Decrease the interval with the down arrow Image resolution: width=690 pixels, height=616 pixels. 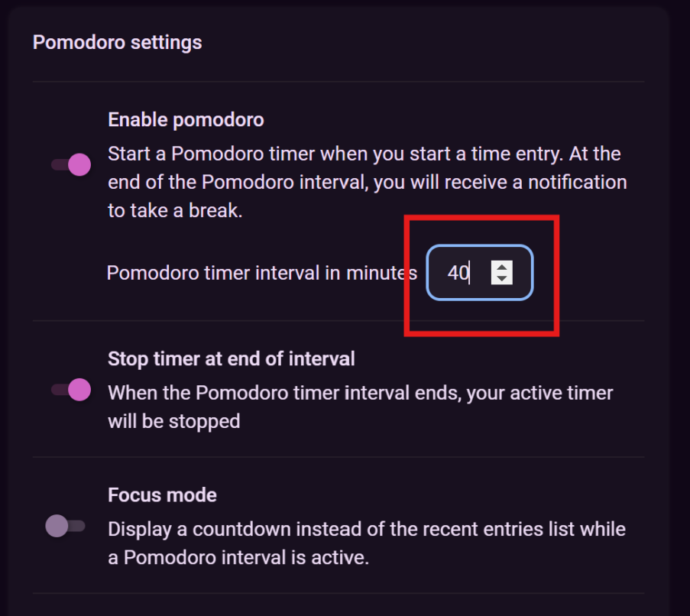tap(501, 279)
